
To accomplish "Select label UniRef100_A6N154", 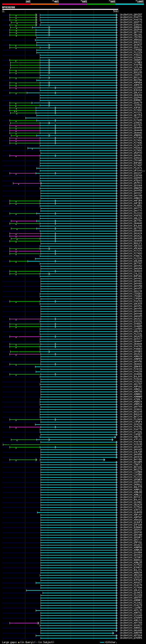I will [x=131, y=572].
